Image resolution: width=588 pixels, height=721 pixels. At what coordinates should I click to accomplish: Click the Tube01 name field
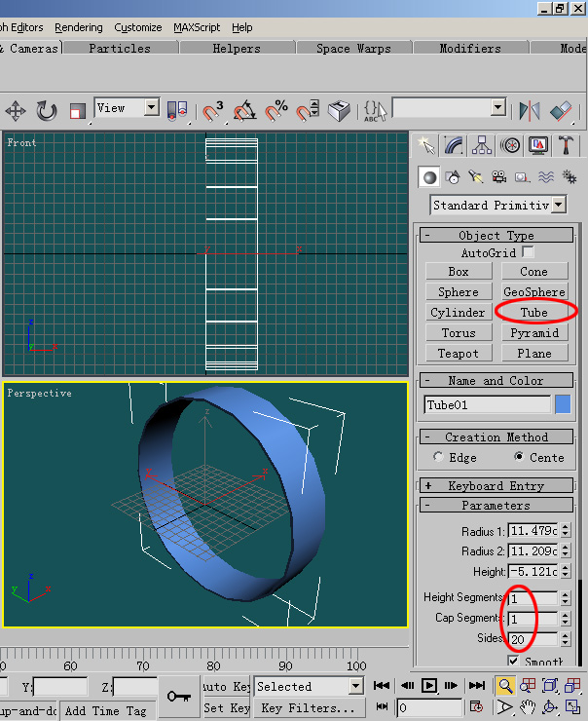(x=487, y=404)
